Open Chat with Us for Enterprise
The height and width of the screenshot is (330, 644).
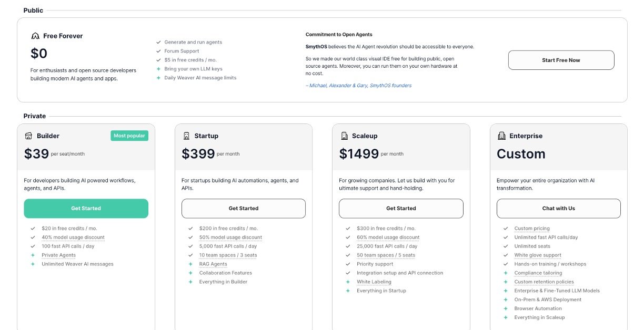pyautogui.click(x=559, y=209)
